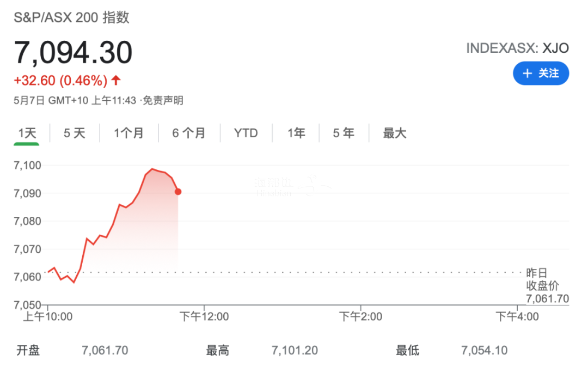Image resolution: width=588 pixels, height=372 pixels.
Task: Click the INDEXASX: XJO ticker label
Action: [x=518, y=48]
